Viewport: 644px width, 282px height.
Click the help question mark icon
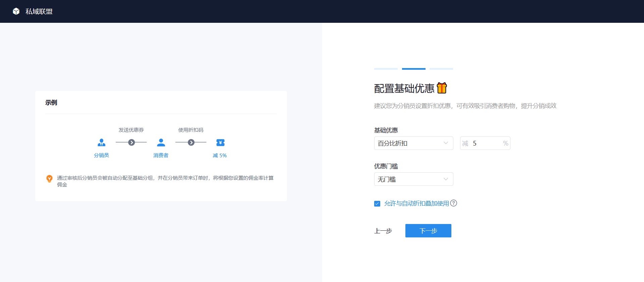coord(454,203)
